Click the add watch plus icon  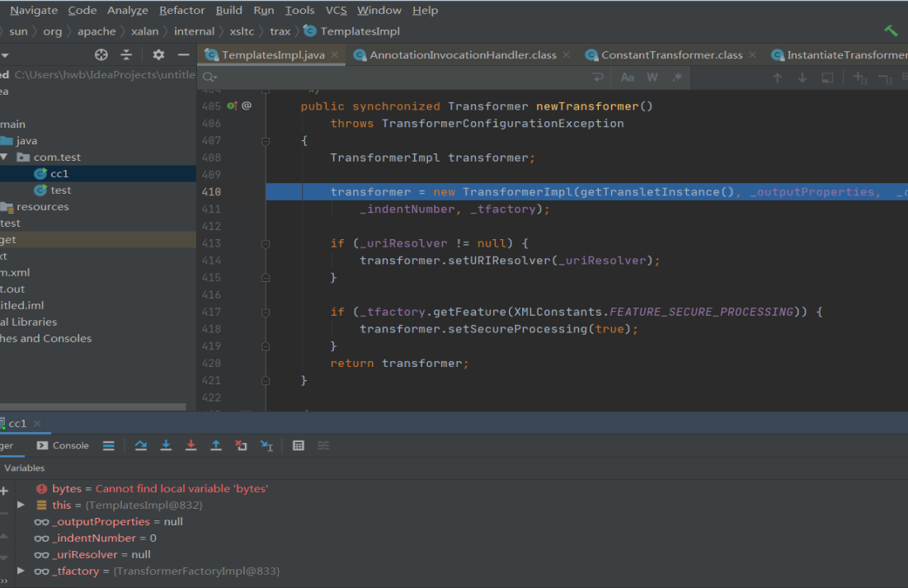click(x=4, y=491)
